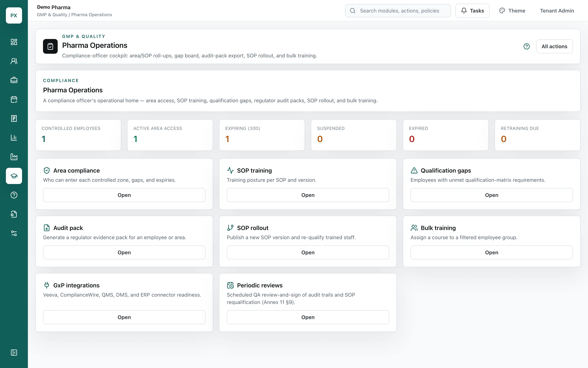Image resolution: width=588 pixels, height=368 pixels.
Task: Open SOP training card
Action: click(x=308, y=195)
